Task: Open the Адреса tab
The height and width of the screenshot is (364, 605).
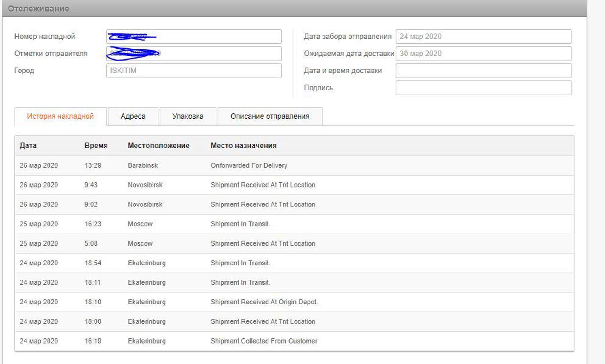Action: point(133,116)
